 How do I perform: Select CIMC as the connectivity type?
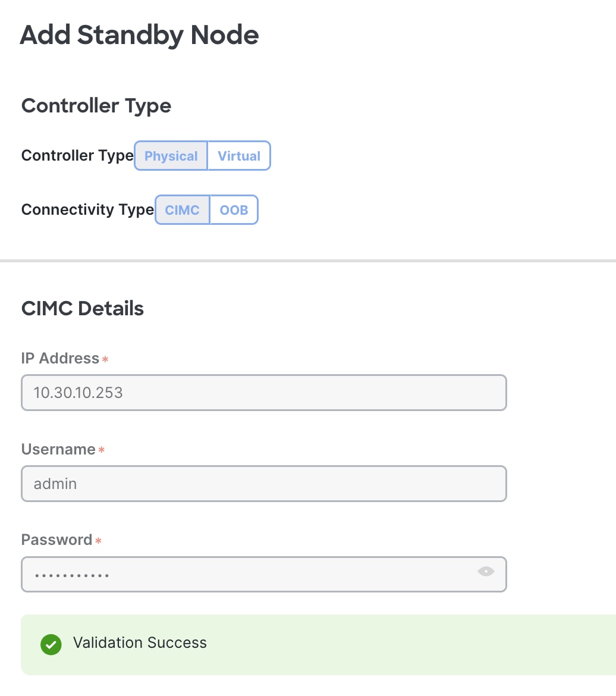[182, 209]
